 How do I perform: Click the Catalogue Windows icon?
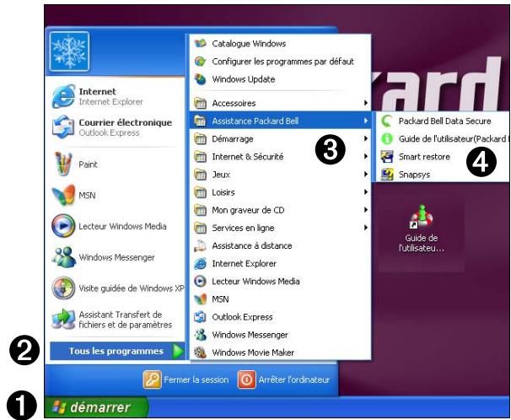[200, 43]
